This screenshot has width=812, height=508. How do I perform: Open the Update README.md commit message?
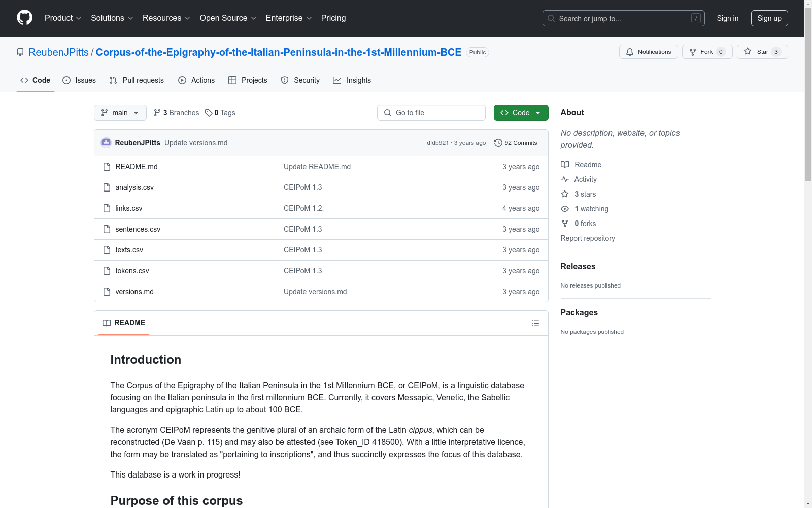(317, 167)
